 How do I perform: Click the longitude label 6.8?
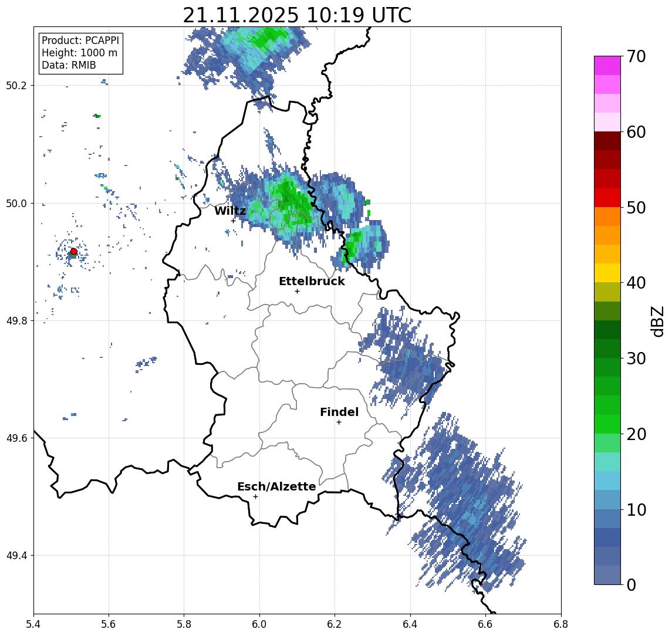[x=561, y=624]
